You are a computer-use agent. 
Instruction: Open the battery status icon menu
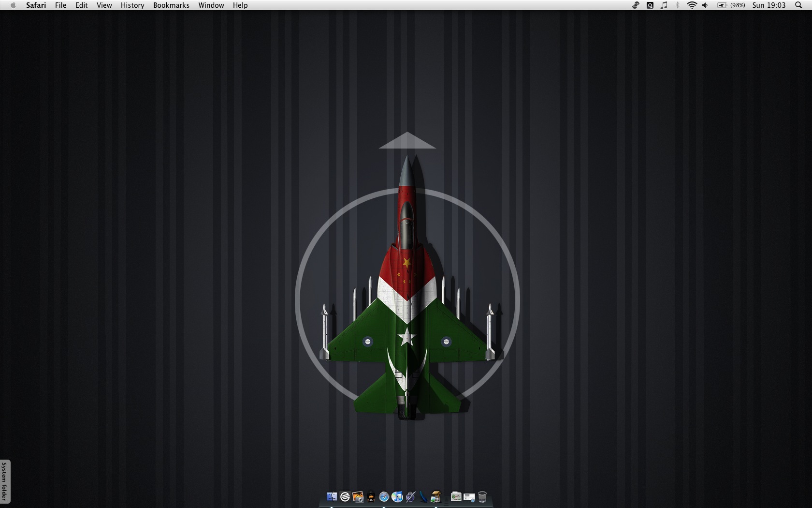pyautogui.click(x=722, y=5)
